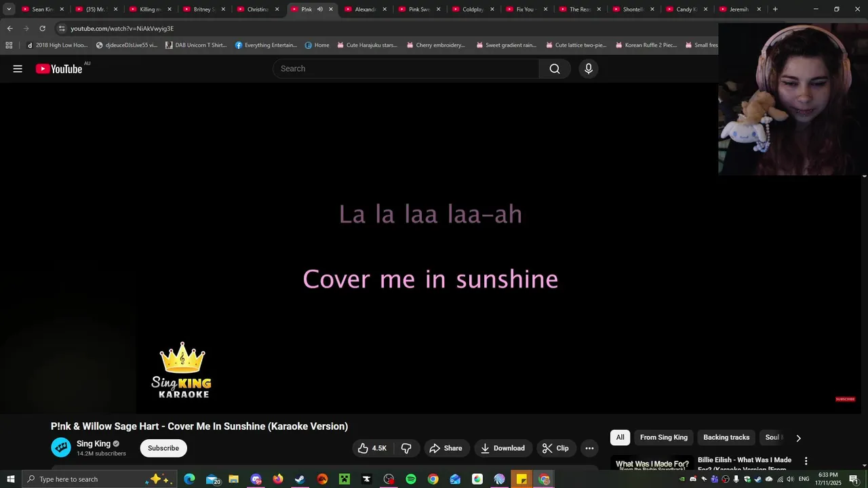Reload the YouTube page
This screenshot has width=868, height=488.
point(42,28)
